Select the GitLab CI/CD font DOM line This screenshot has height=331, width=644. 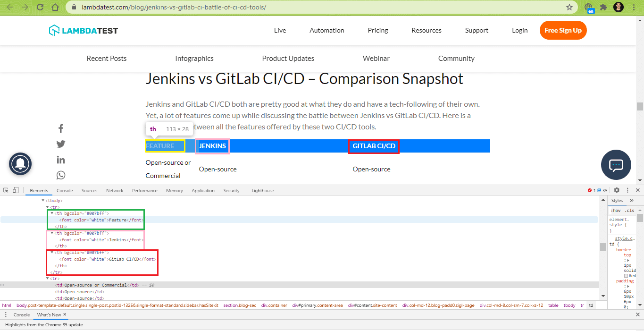[108, 259]
